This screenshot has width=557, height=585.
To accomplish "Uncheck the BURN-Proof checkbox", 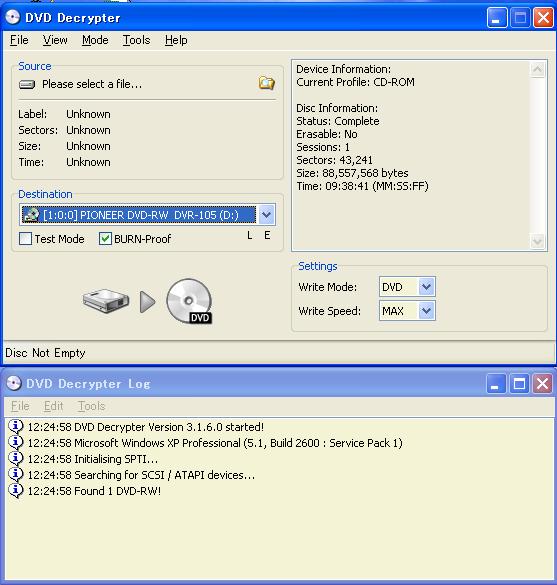I will [x=105, y=239].
